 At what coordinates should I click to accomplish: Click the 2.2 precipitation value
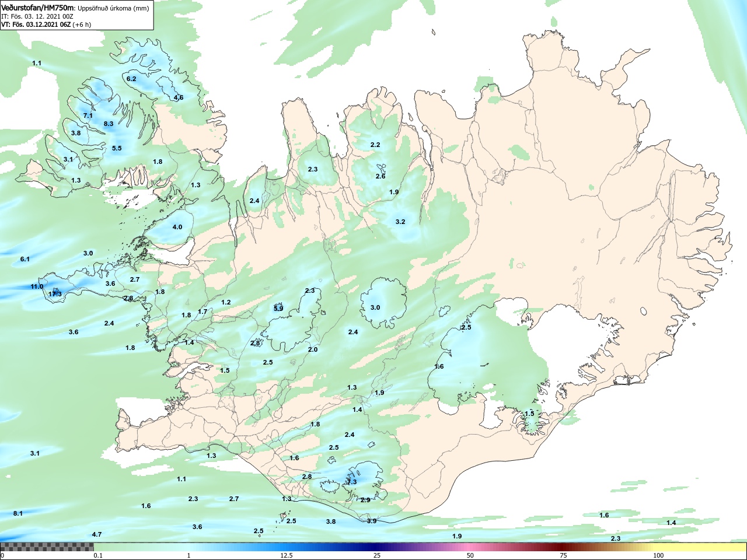[375, 145]
